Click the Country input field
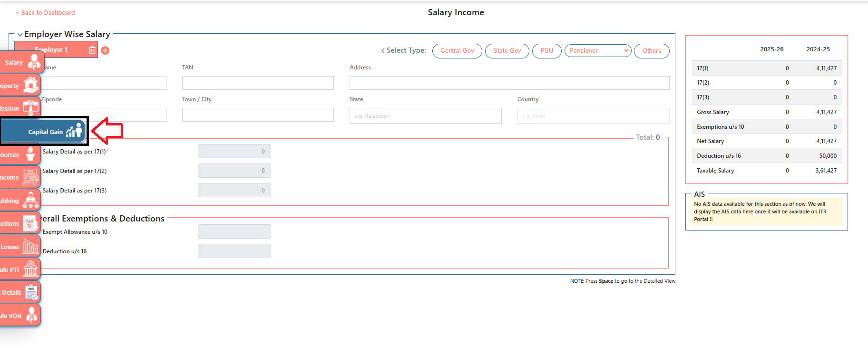 [593, 116]
